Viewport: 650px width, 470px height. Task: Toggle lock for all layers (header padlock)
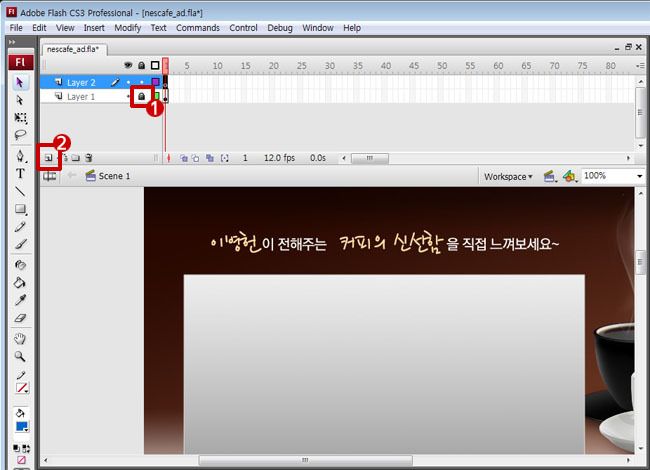point(141,65)
